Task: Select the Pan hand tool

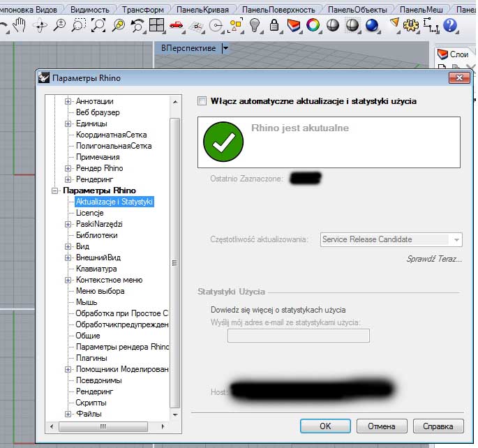Action: click(x=20, y=25)
